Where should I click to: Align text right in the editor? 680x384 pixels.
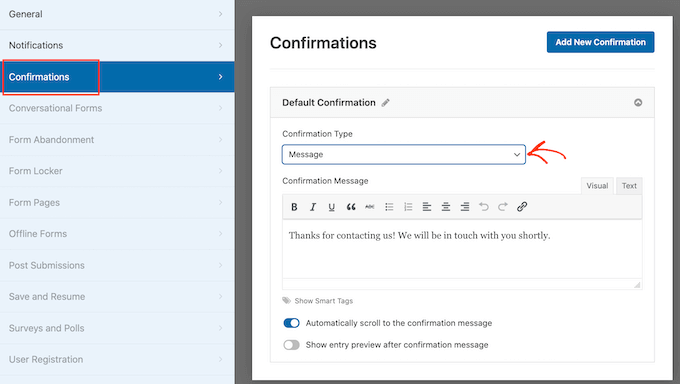tap(465, 207)
